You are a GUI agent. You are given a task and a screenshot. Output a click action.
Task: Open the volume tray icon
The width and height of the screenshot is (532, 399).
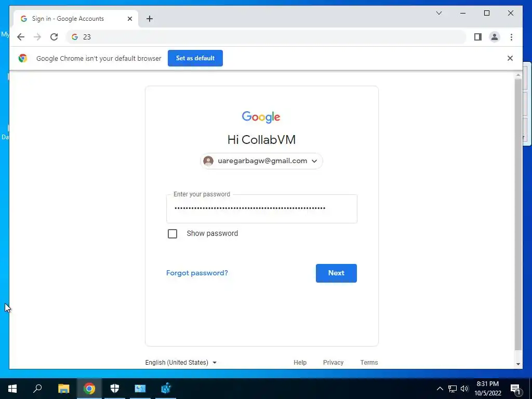tap(464, 389)
